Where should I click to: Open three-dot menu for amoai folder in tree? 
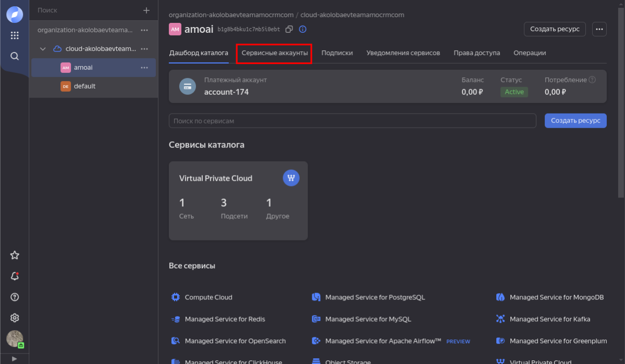[x=144, y=68]
